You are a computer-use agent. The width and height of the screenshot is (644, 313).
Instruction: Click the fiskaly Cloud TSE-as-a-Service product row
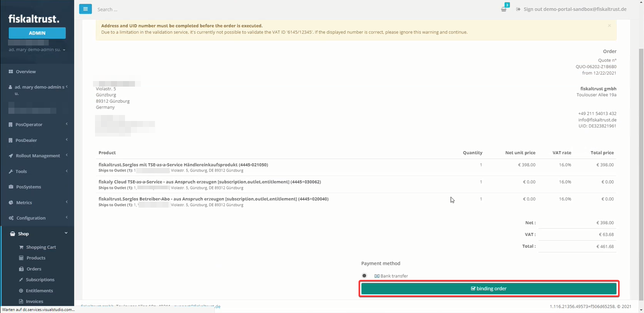(x=356, y=184)
